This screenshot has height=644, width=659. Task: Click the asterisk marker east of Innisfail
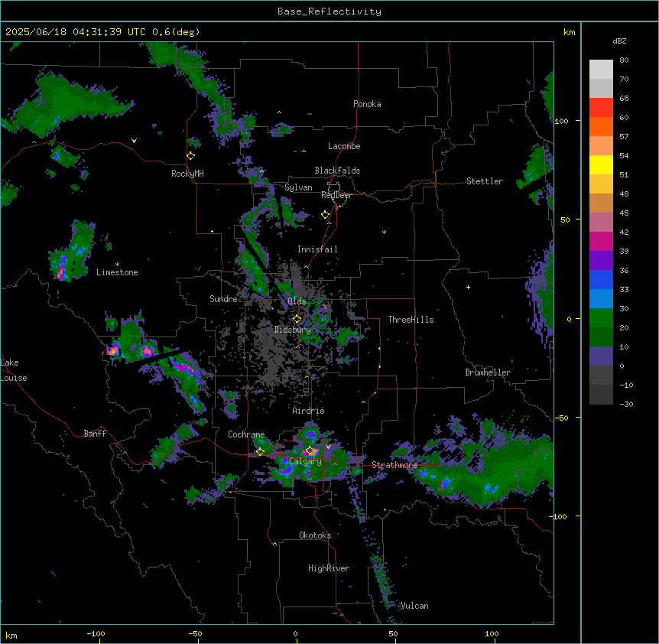384,232
